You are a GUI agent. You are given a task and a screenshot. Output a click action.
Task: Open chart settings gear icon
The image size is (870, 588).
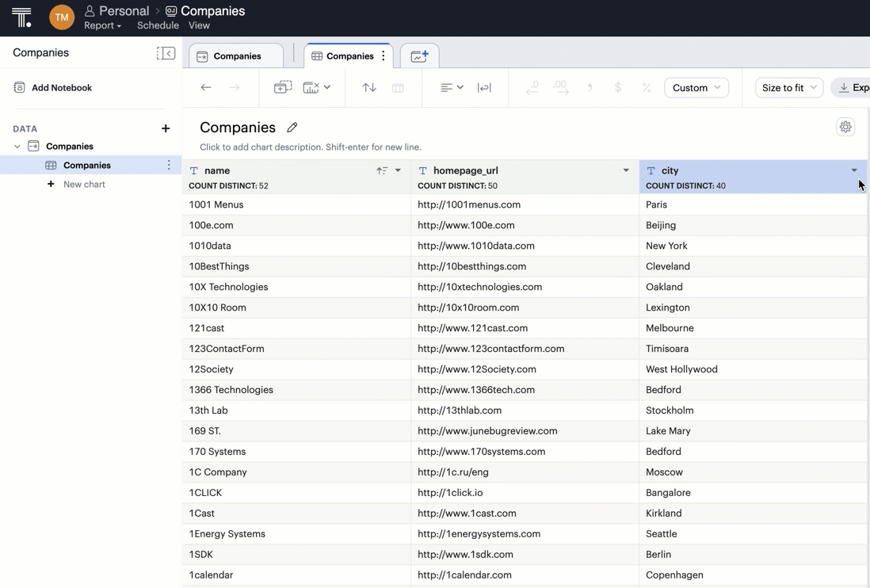click(845, 127)
